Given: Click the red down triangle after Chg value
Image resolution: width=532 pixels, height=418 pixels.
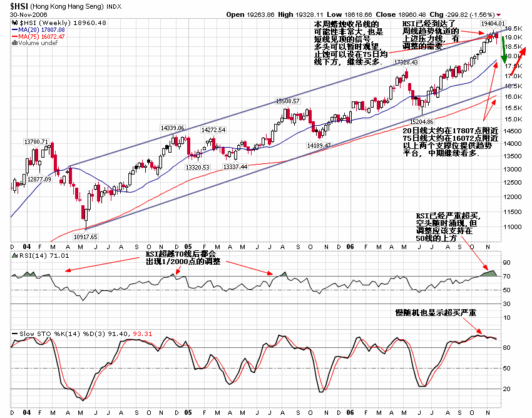Looking at the screenshot, I should click(x=498, y=15).
